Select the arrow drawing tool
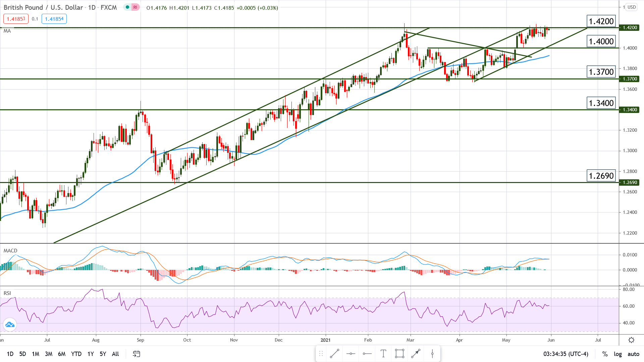This screenshot has height=362, width=644. (x=416, y=354)
